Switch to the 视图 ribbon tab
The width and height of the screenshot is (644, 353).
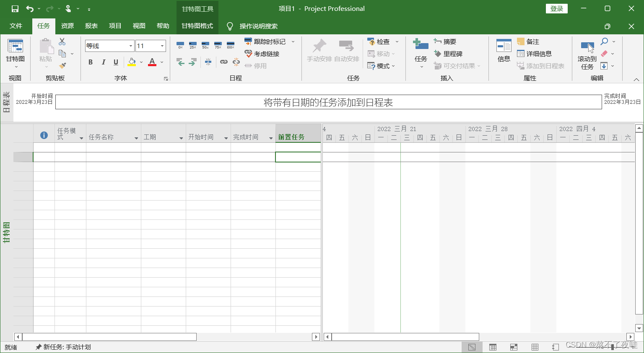click(139, 26)
